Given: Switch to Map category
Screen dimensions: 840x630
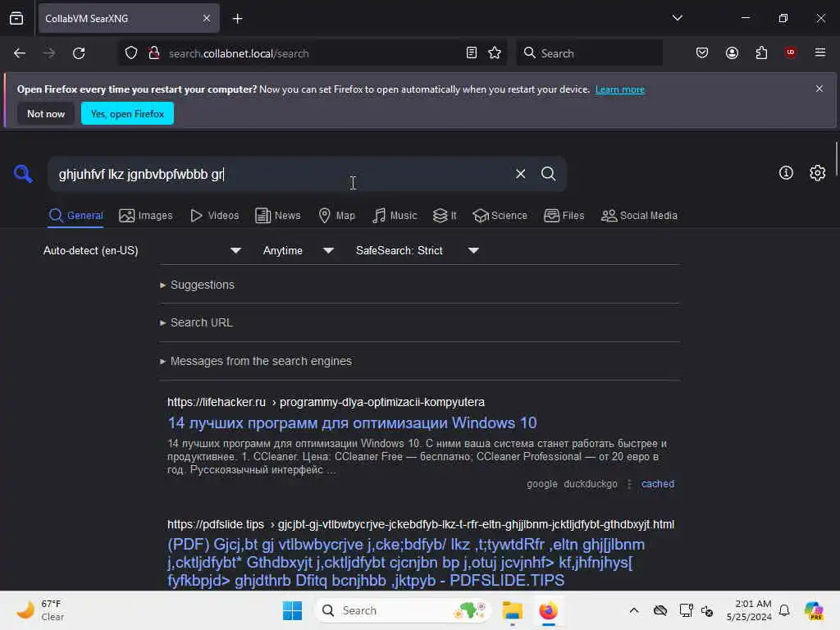Looking at the screenshot, I should coord(336,216).
